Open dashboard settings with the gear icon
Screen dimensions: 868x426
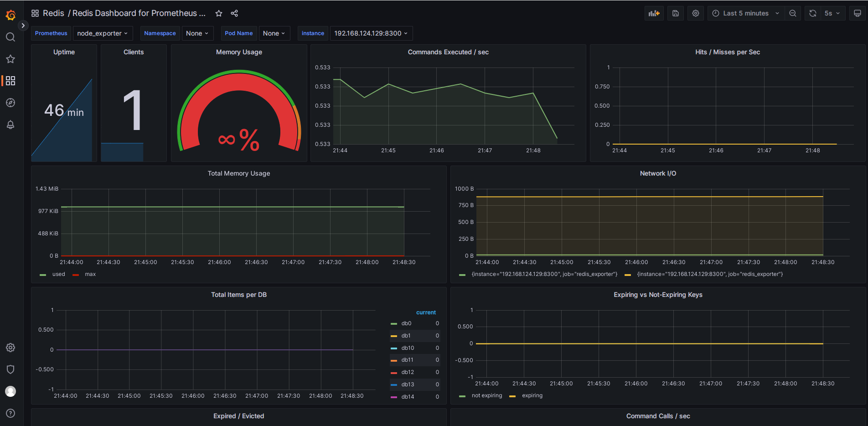695,13
